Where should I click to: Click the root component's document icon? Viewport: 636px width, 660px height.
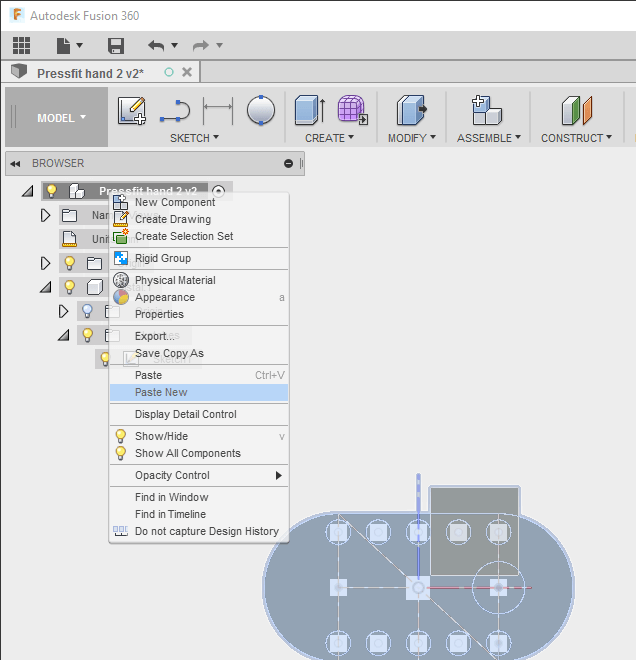coord(77,191)
